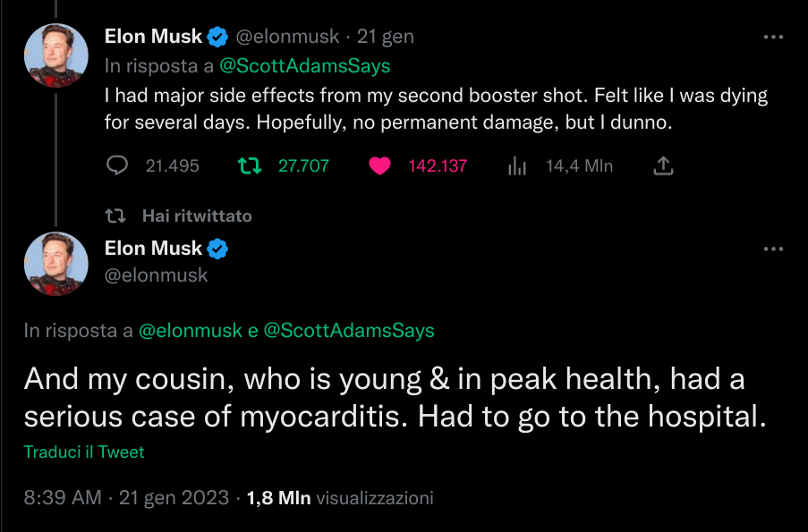Open the first tweet's three-dot menu
The image size is (808, 532).
pyautogui.click(x=772, y=37)
